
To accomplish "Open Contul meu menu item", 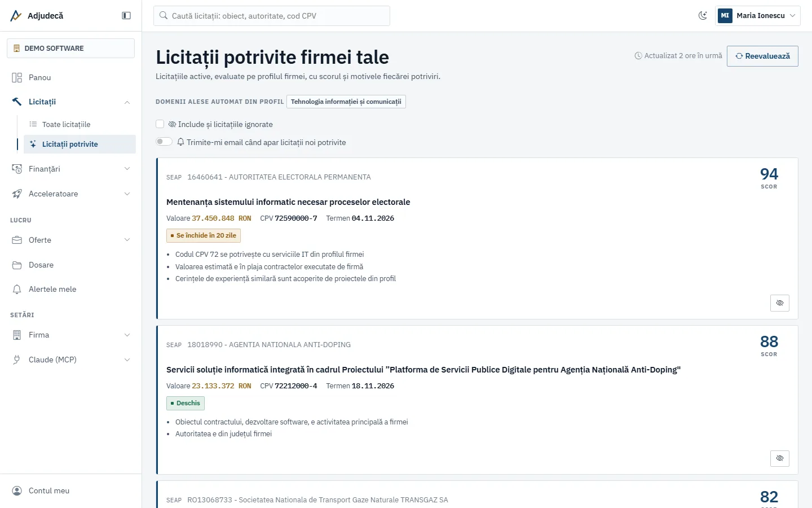I will click(x=71, y=491).
